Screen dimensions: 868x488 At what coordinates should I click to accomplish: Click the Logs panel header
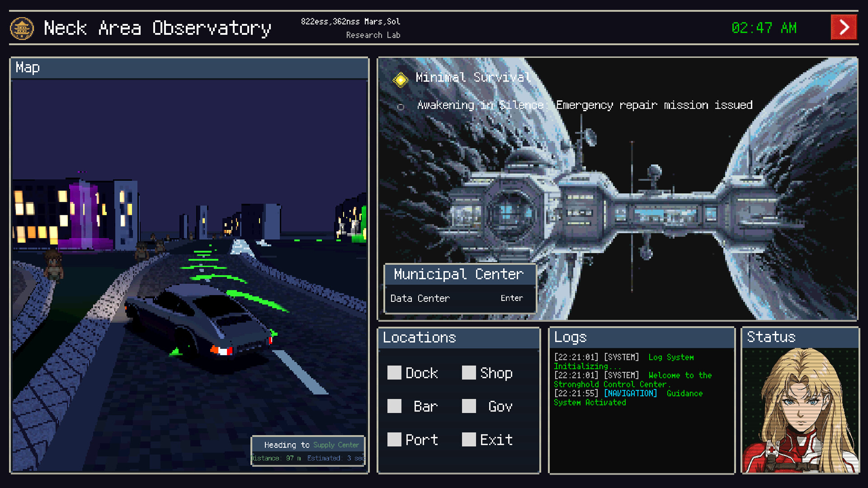click(x=642, y=338)
